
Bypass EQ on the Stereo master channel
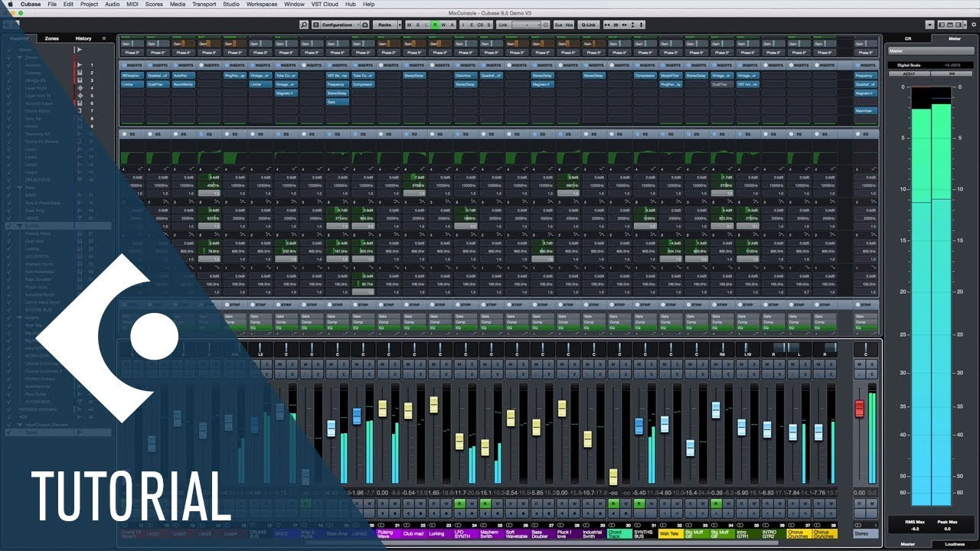(857, 134)
